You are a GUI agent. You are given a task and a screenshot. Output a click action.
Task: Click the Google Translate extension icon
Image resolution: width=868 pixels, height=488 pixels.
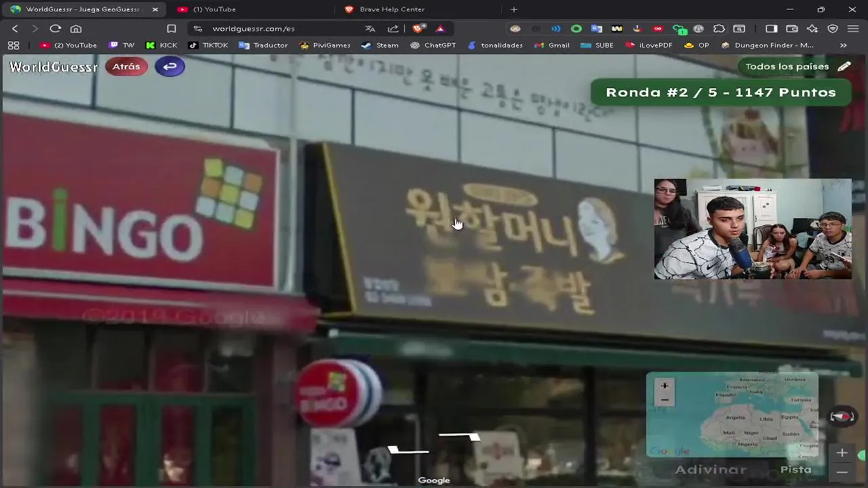(597, 28)
